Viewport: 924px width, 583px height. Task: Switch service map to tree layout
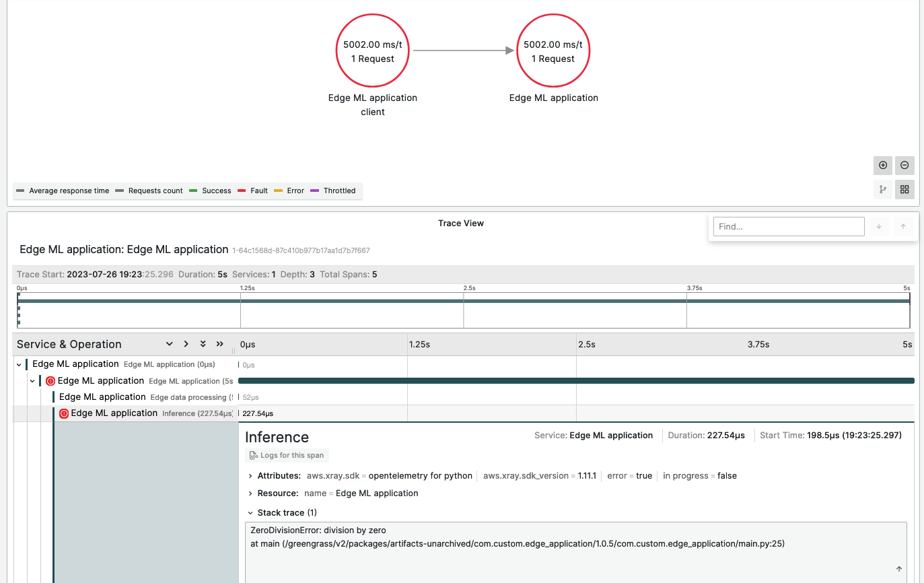(882, 189)
